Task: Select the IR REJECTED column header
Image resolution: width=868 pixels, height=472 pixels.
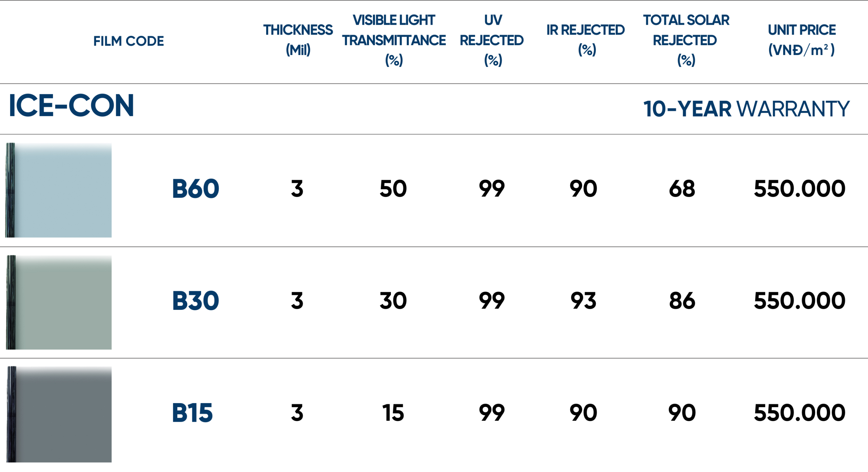Action: point(586,40)
